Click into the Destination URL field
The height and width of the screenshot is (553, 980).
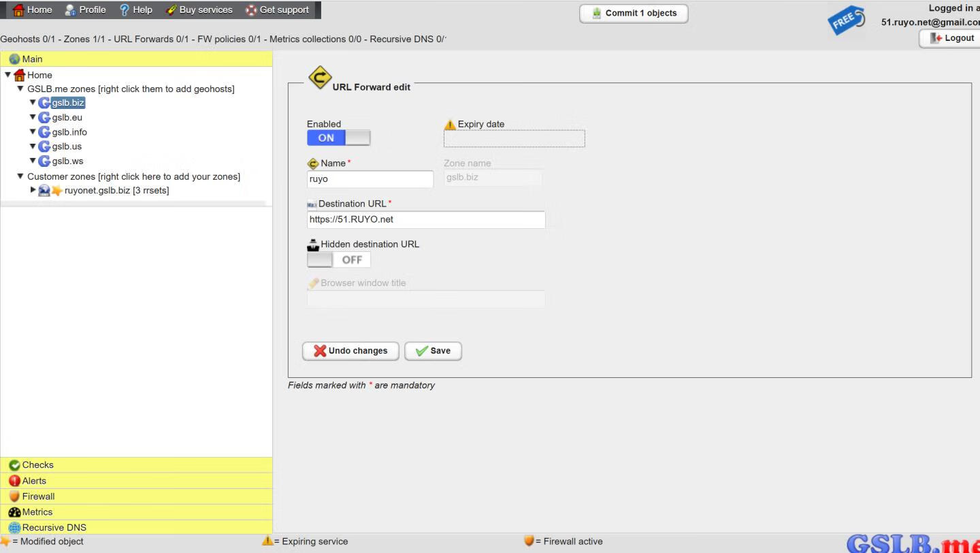pos(425,220)
